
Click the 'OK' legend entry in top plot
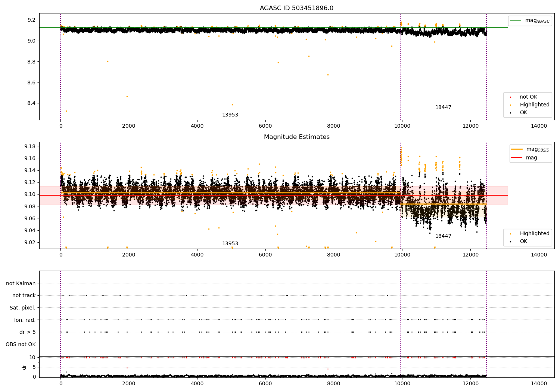click(x=519, y=113)
